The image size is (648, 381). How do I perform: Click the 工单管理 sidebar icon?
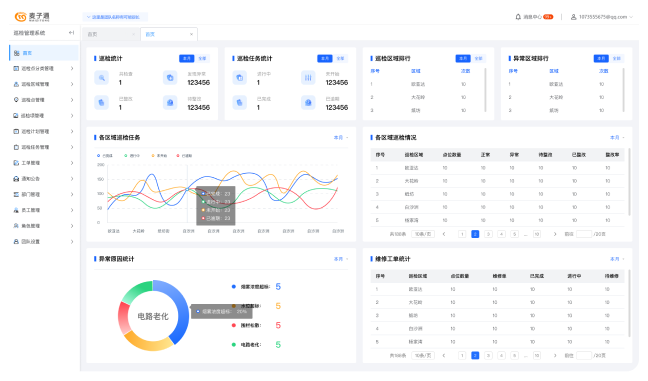pyautogui.click(x=16, y=163)
